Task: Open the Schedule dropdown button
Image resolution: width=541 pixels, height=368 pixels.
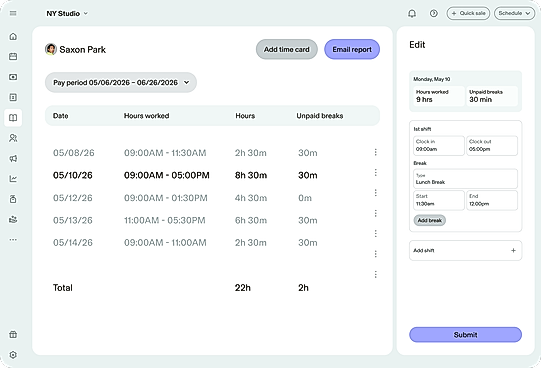Action: (514, 13)
